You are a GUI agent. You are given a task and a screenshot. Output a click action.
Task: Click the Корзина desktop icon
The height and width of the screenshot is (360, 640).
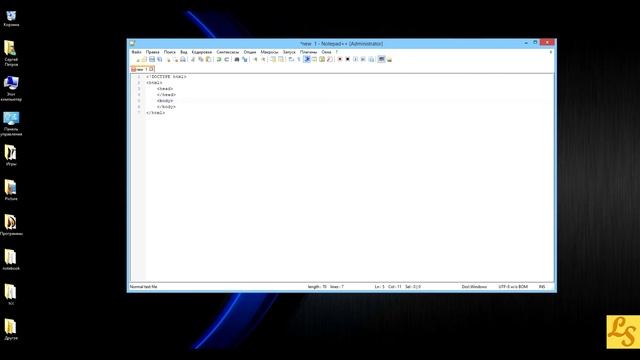click(11, 19)
